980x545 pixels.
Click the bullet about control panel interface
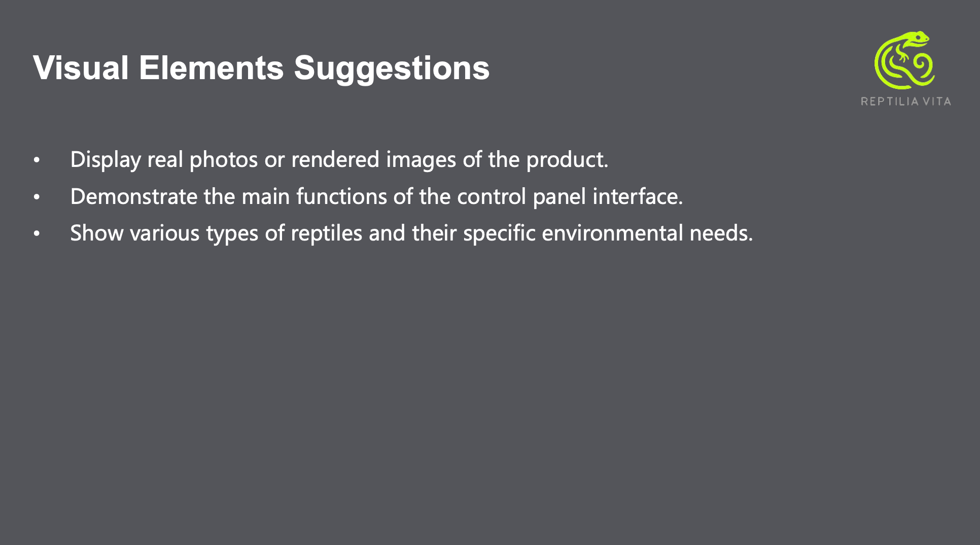[376, 197]
